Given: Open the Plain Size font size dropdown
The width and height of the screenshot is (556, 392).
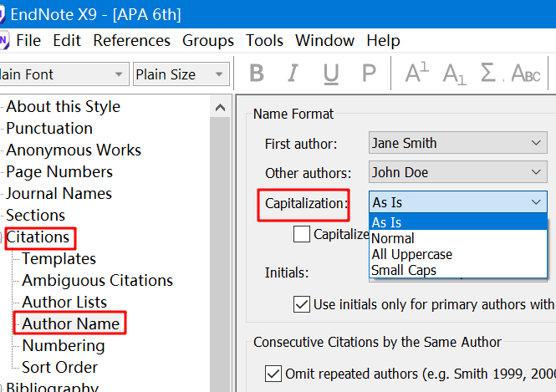Looking at the screenshot, I should 181,74.
